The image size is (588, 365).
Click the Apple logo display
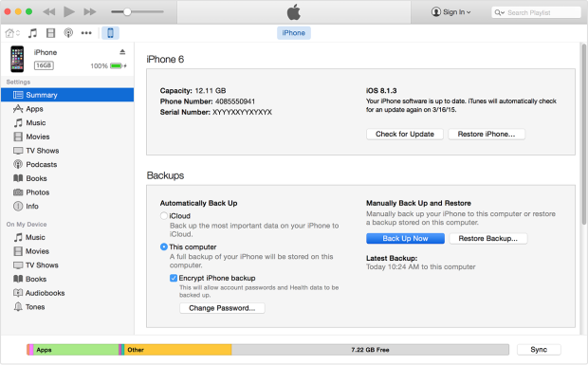[x=294, y=12]
